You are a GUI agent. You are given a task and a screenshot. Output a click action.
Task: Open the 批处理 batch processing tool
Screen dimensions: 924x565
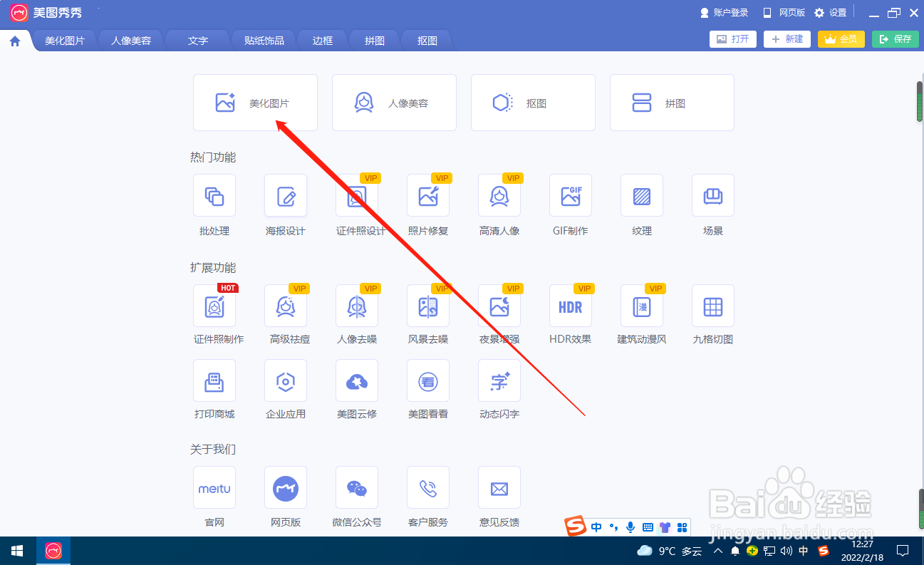[214, 205]
